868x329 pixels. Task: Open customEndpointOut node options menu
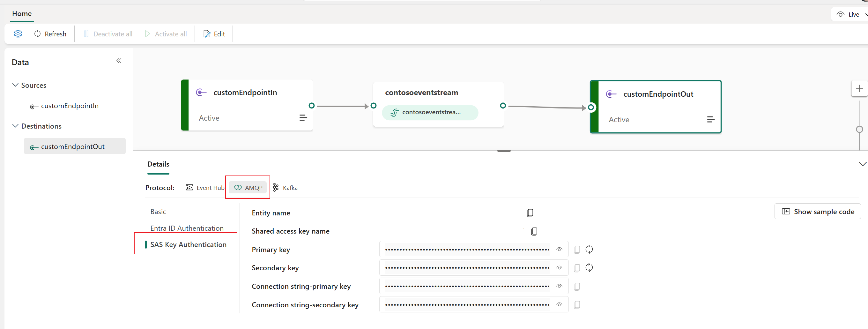(x=711, y=119)
